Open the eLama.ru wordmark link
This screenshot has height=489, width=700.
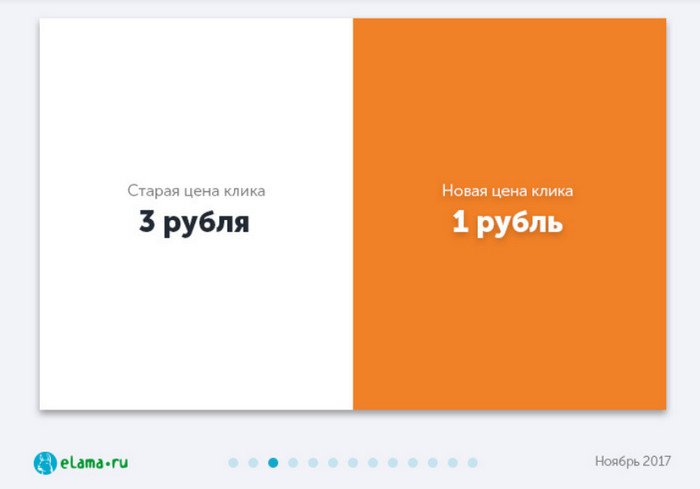coord(94,462)
